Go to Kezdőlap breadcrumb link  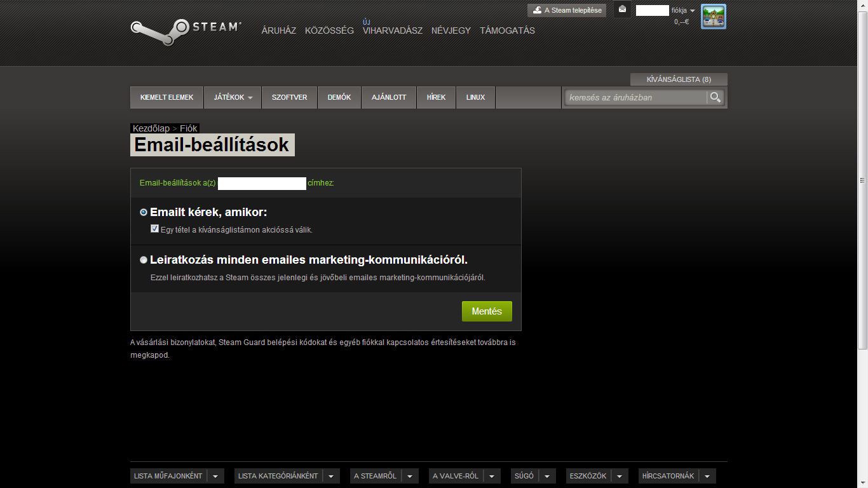tap(151, 128)
